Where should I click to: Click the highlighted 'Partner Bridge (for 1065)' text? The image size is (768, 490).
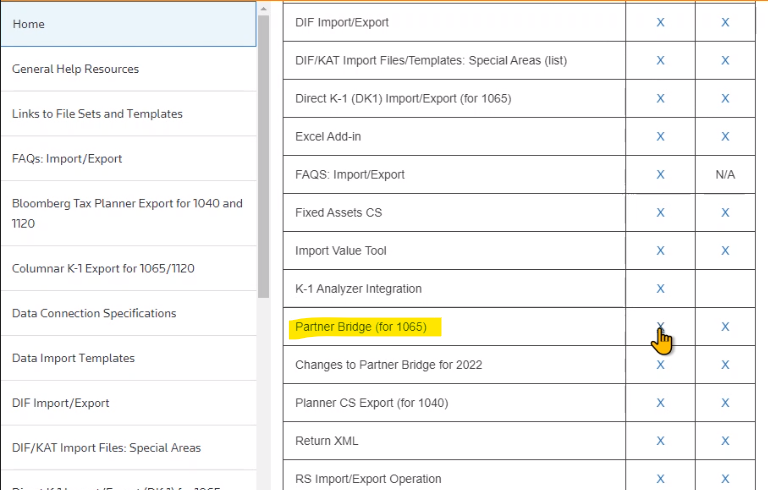[361, 327]
